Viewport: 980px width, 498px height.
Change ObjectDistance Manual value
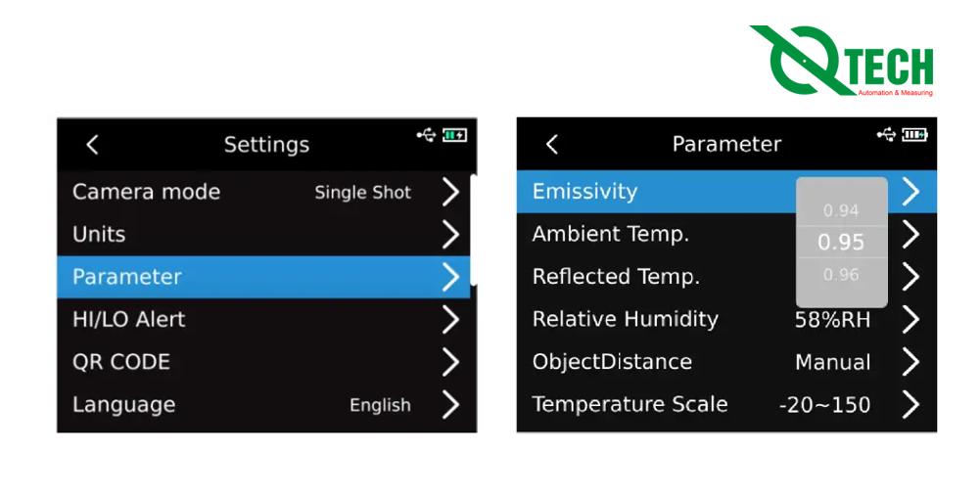click(832, 362)
